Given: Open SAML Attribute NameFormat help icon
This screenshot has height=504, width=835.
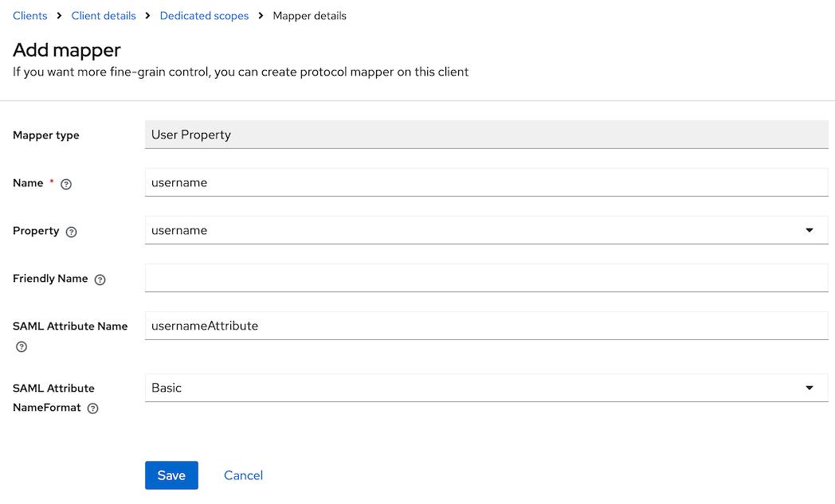Looking at the screenshot, I should [x=93, y=408].
